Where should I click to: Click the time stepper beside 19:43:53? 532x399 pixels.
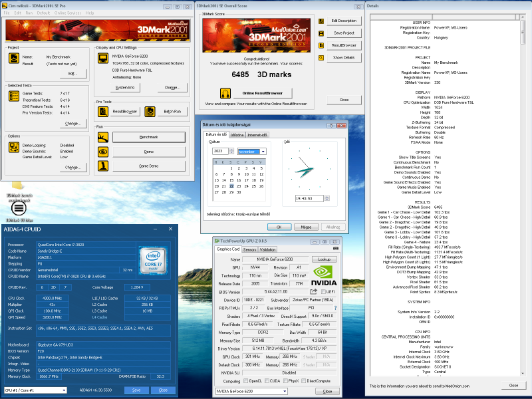tap(327, 198)
